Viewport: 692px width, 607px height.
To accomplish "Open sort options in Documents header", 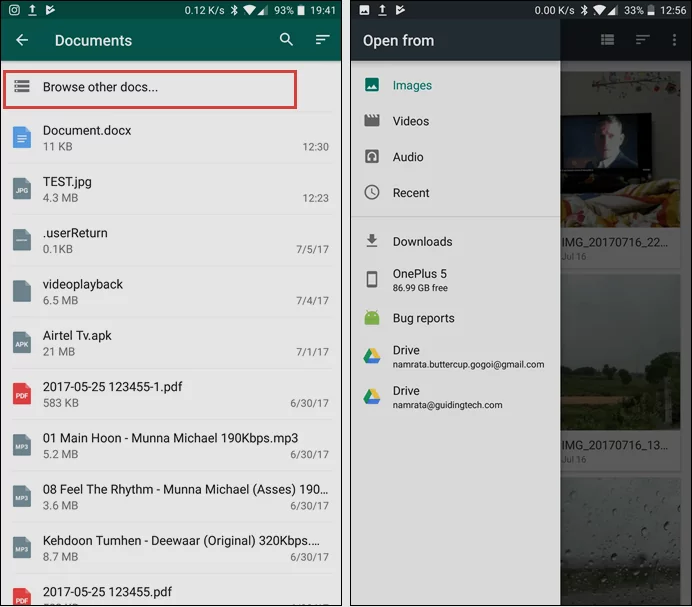I will 323,40.
